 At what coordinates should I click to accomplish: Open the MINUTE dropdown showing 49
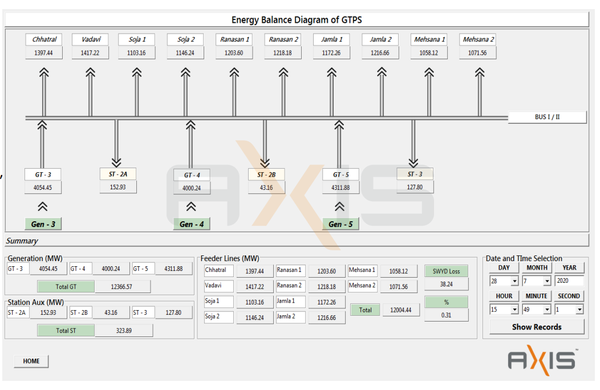click(547, 309)
